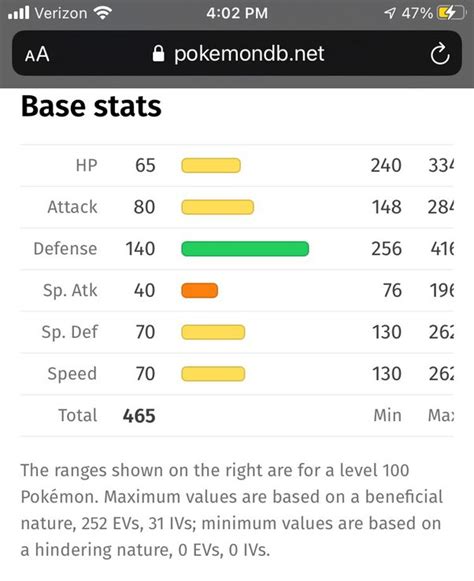Tap the cellular signal bars icon
Screen dimensions: 474x581
pos(19,13)
